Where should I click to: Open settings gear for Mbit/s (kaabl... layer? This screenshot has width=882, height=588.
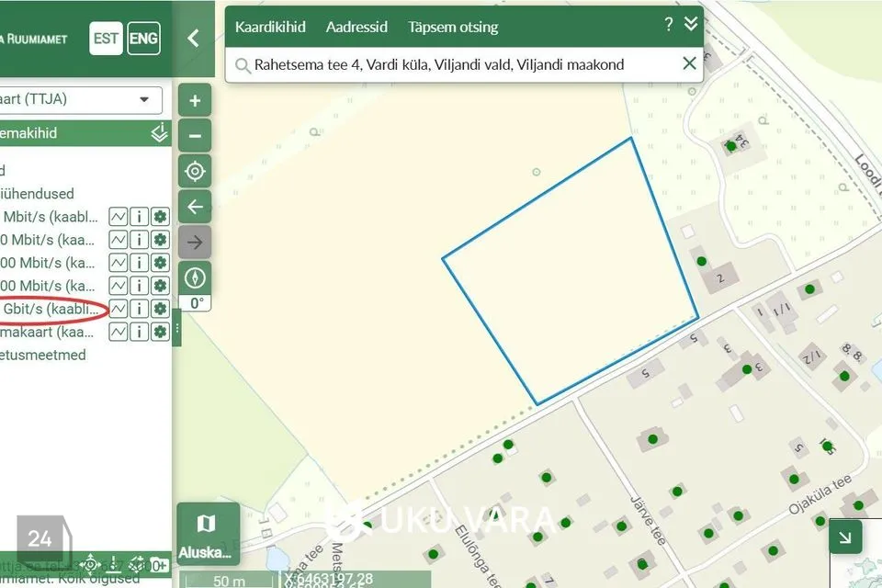pyautogui.click(x=160, y=217)
